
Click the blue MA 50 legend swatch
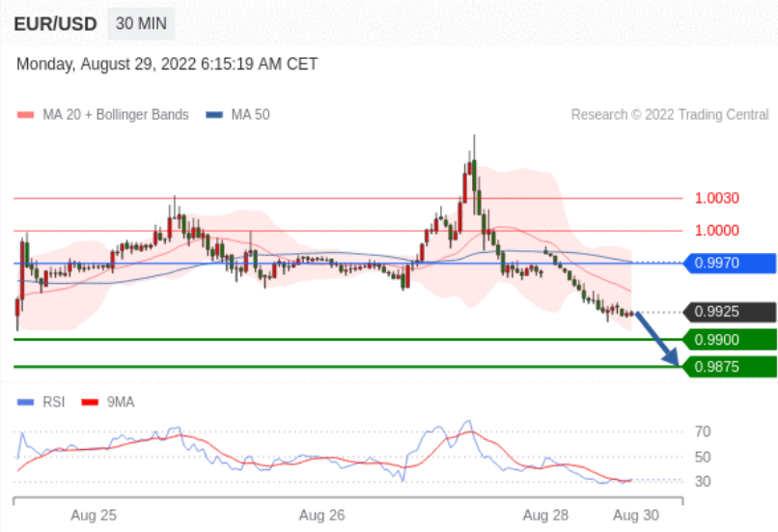click(214, 115)
